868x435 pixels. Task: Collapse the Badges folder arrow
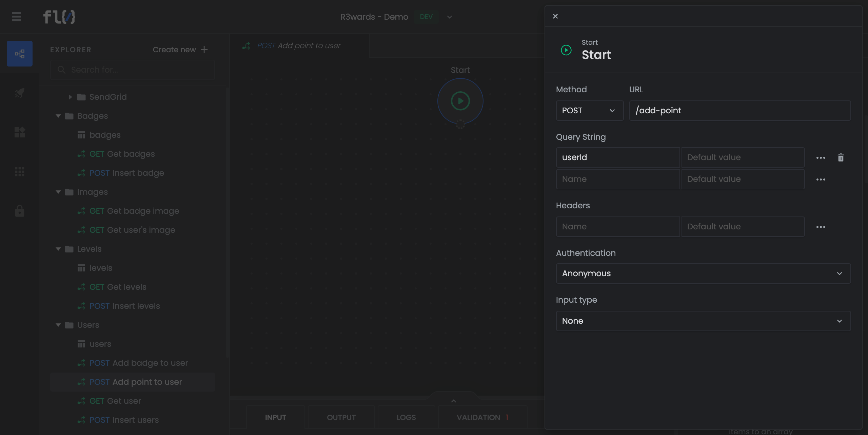pyautogui.click(x=58, y=116)
